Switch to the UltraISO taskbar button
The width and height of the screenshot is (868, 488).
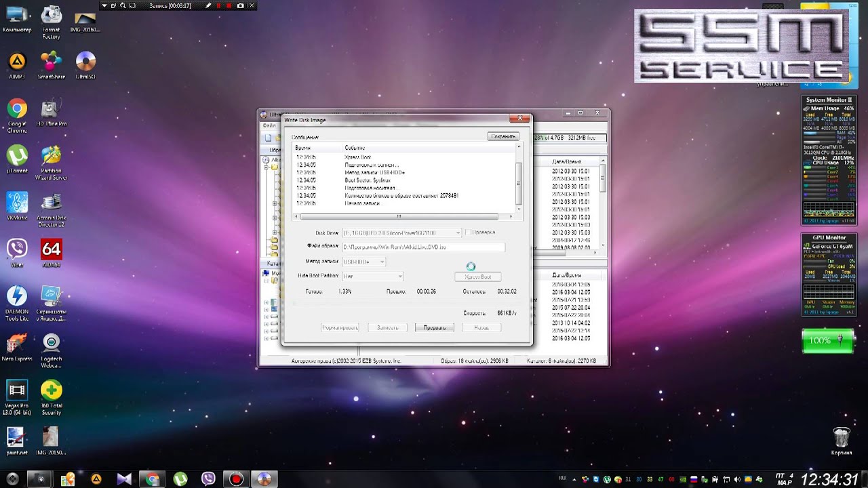pyautogui.click(x=264, y=479)
